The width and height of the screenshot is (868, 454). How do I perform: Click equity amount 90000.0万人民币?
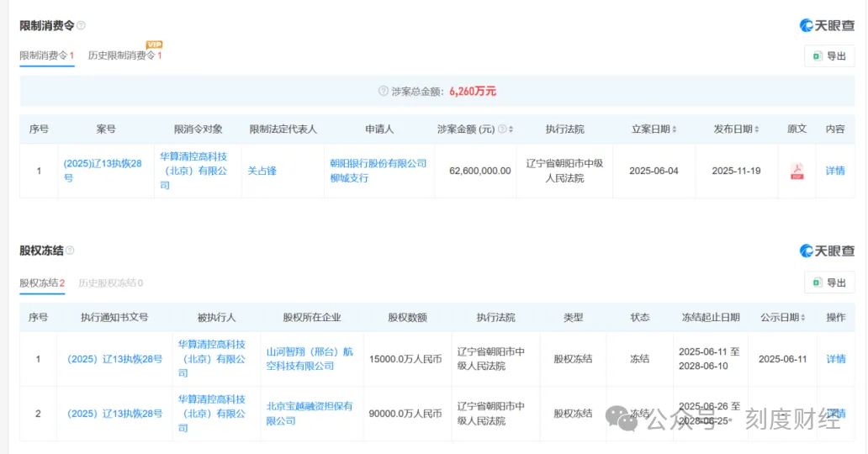click(405, 414)
